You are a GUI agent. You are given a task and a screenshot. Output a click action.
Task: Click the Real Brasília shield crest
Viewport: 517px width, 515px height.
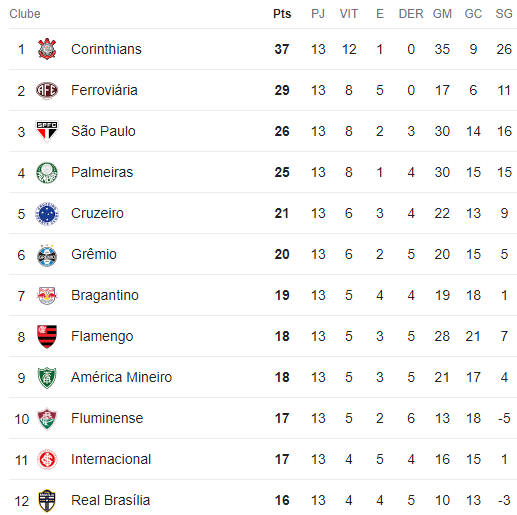click(x=47, y=501)
